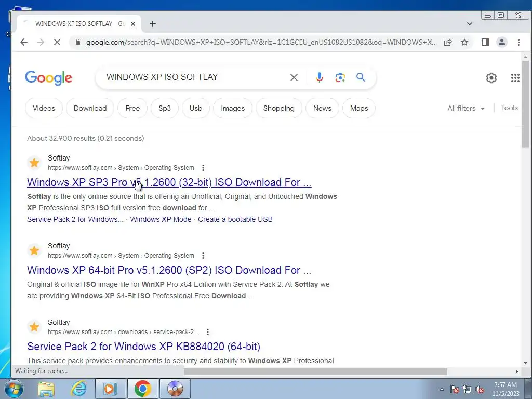Click the horizontal scrollbar thumb
The image size is (532, 399).
[x=315, y=371]
